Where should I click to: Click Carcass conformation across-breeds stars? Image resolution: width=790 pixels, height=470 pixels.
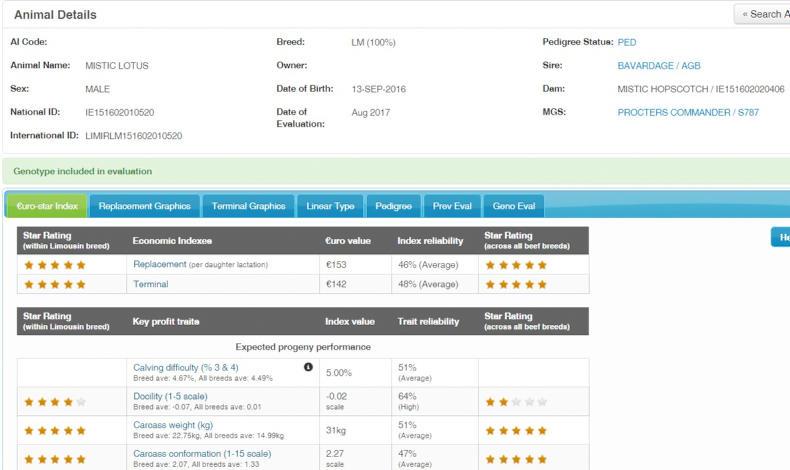point(515,460)
